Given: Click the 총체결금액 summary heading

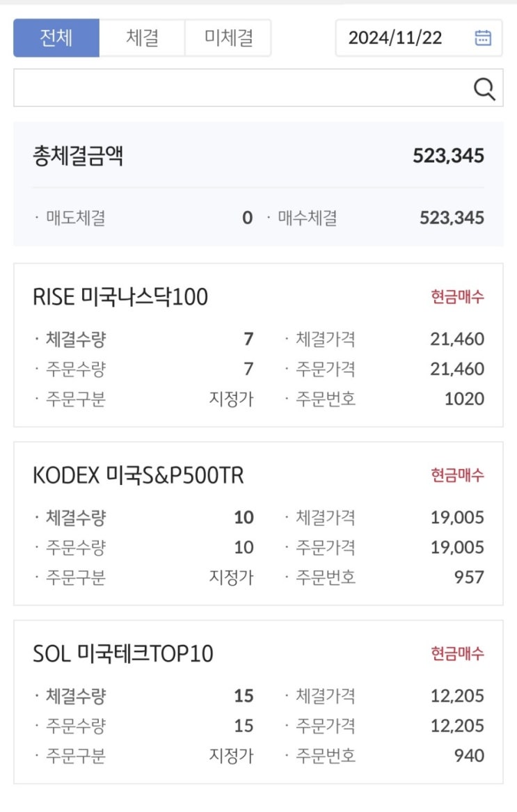Looking at the screenshot, I should tap(78, 155).
